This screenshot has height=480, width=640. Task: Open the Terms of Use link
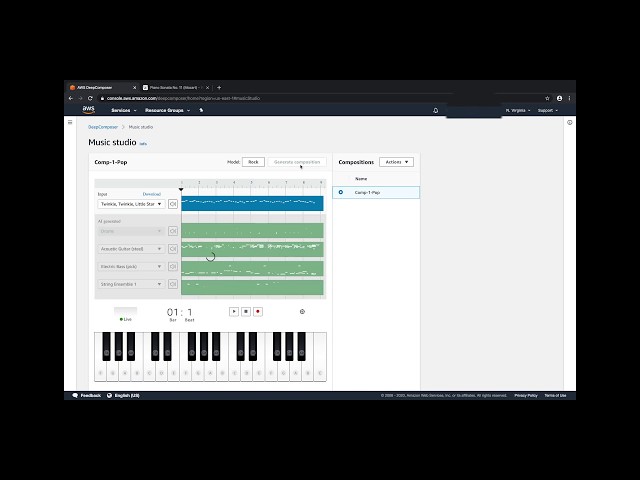(555, 396)
